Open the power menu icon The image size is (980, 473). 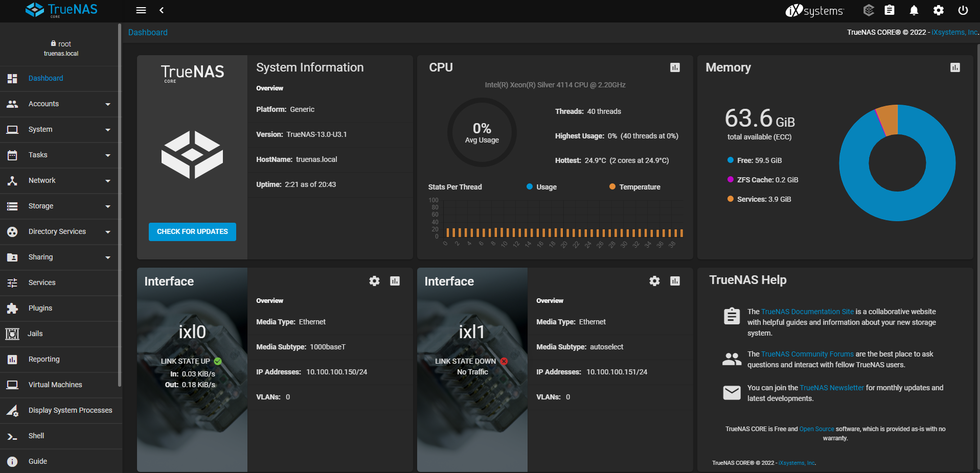coord(963,10)
